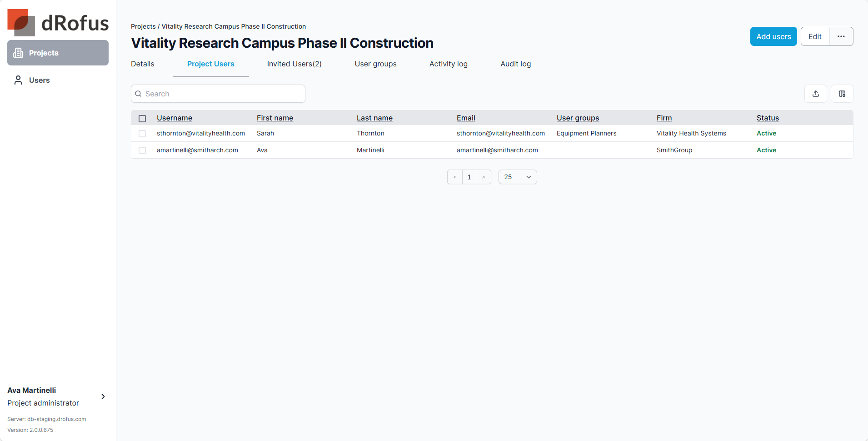Click the Edit button
Viewport: 868px width, 441px height.
(x=814, y=36)
